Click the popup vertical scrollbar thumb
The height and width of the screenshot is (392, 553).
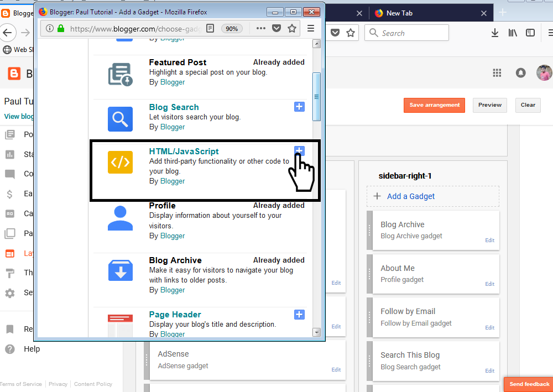pyautogui.click(x=316, y=97)
